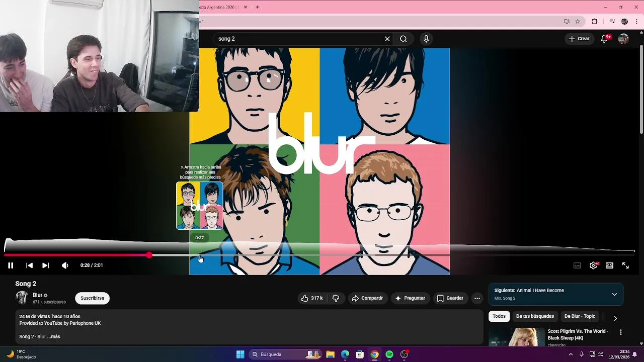The height and width of the screenshot is (362, 644).
Task: Like the video with 317 k likes
Action: click(312, 298)
